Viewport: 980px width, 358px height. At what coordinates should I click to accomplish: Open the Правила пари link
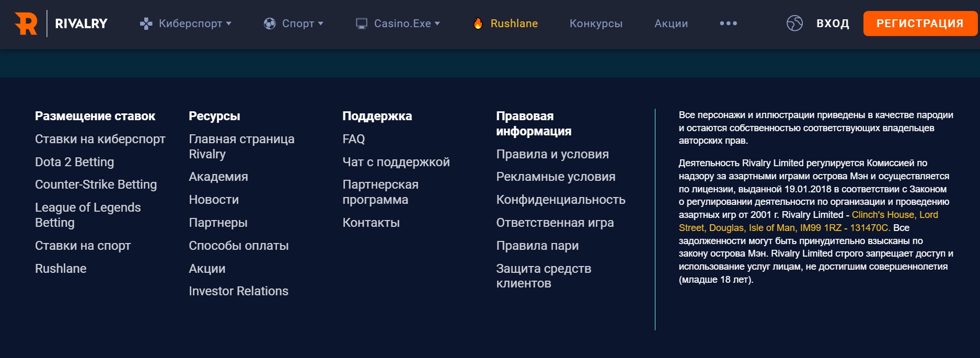click(537, 246)
